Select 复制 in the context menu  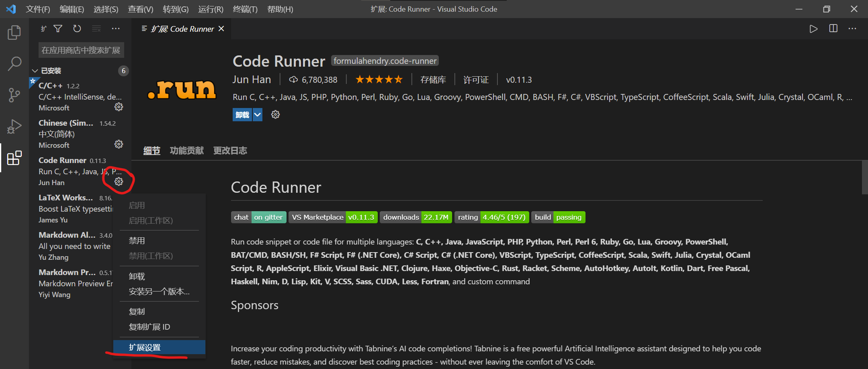pyautogui.click(x=160, y=312)
